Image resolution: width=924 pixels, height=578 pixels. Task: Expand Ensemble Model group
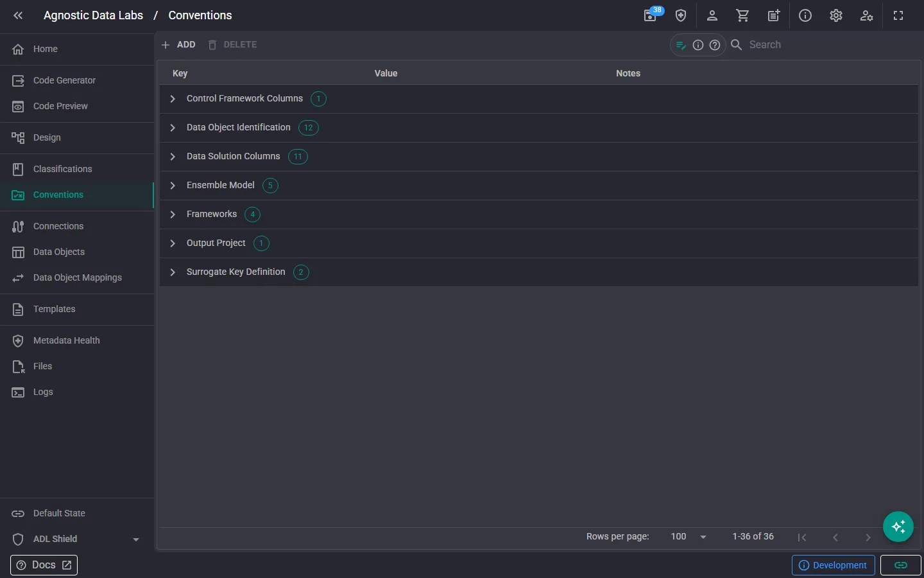[x=173, y=186]
